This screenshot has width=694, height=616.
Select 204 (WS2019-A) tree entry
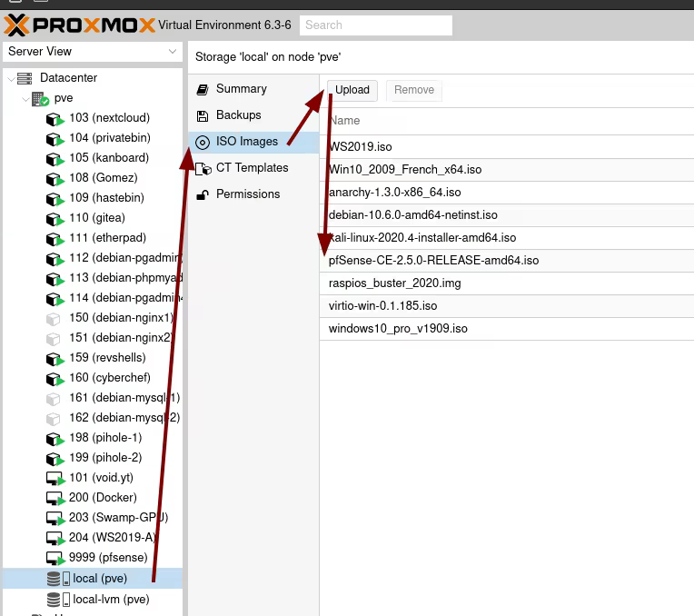coord(93,537)
